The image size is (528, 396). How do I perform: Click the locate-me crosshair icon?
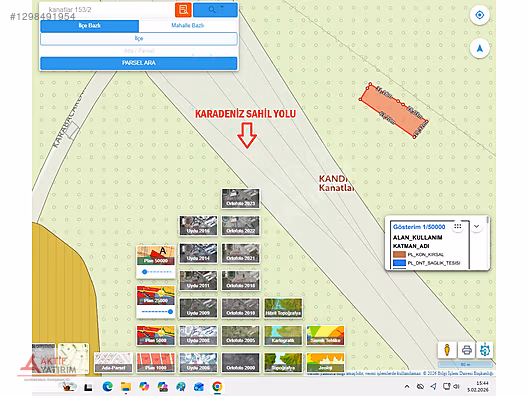click(x=480, y=15)
